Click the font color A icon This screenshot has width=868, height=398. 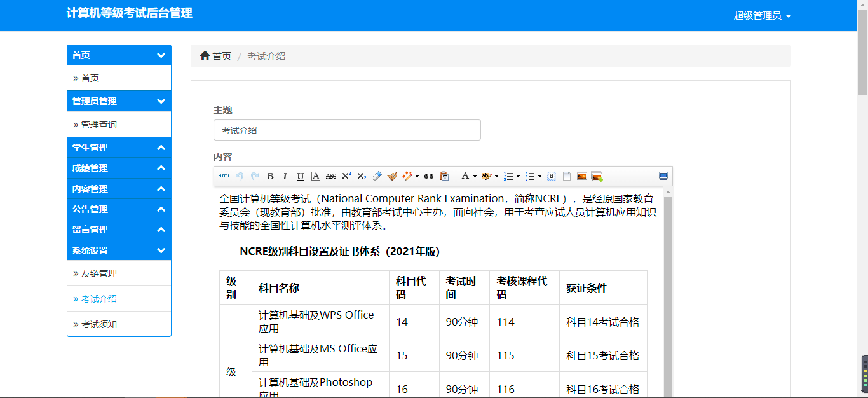coord(465,176)
